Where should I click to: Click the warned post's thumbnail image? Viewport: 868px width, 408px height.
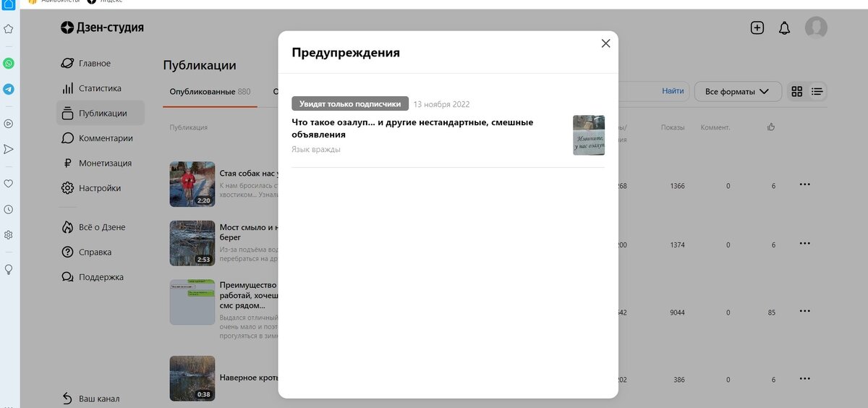[x=589, y=135]
